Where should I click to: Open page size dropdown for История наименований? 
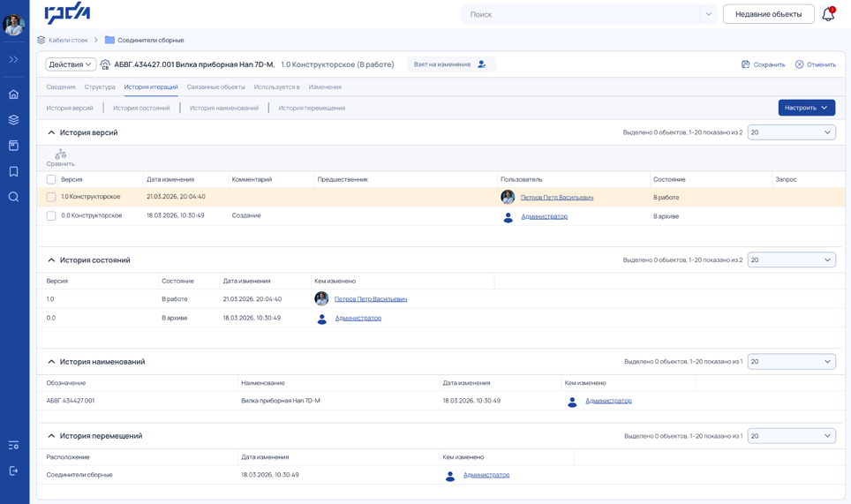coord(791,361)
